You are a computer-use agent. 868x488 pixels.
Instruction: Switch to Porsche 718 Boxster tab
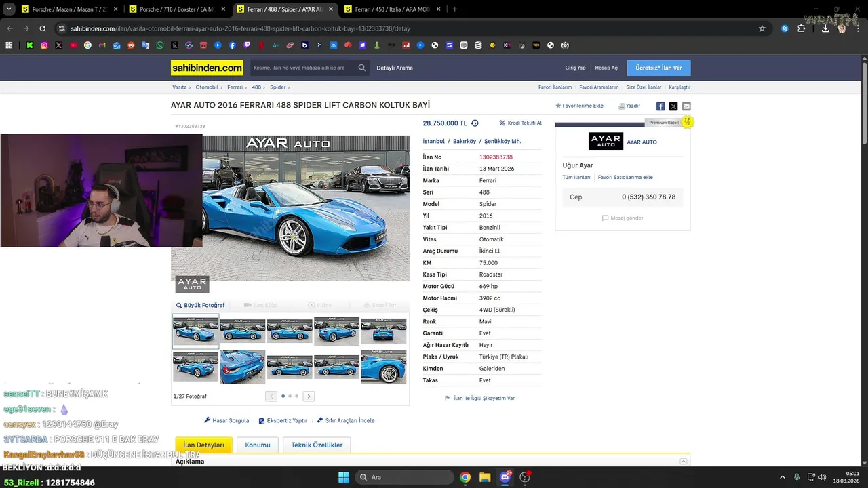click(x=176, y=9)
